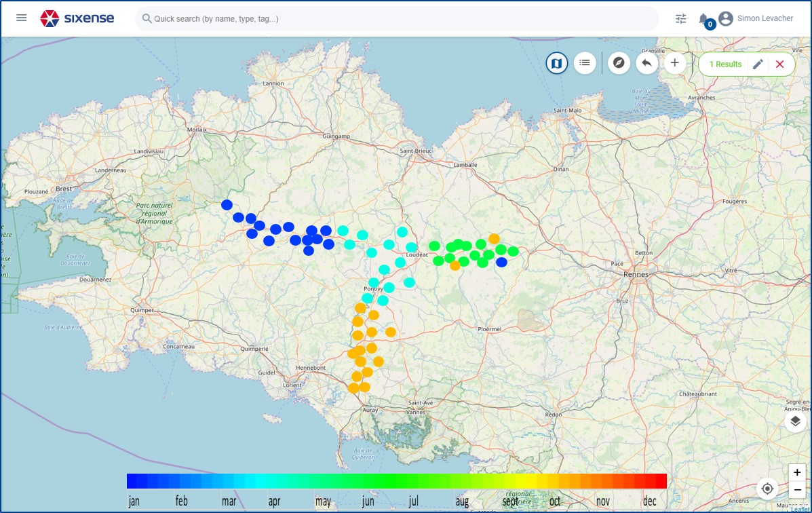Click the plus add button in toolbar
Image resolution: width=812 pixels, height=513 pixels.
coord(675,62)
